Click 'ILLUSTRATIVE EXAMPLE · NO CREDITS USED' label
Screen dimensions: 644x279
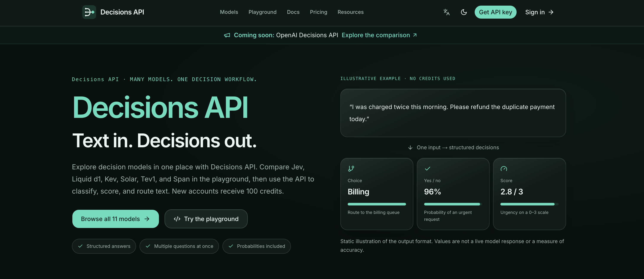(x=398, y=79)
